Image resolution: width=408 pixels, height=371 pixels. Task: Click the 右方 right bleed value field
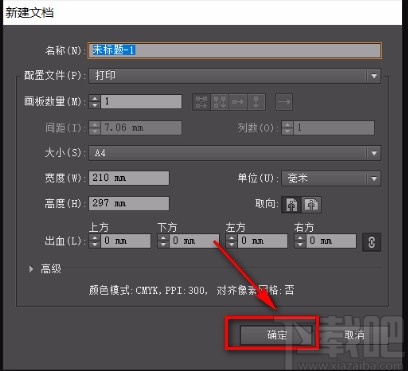331,241
